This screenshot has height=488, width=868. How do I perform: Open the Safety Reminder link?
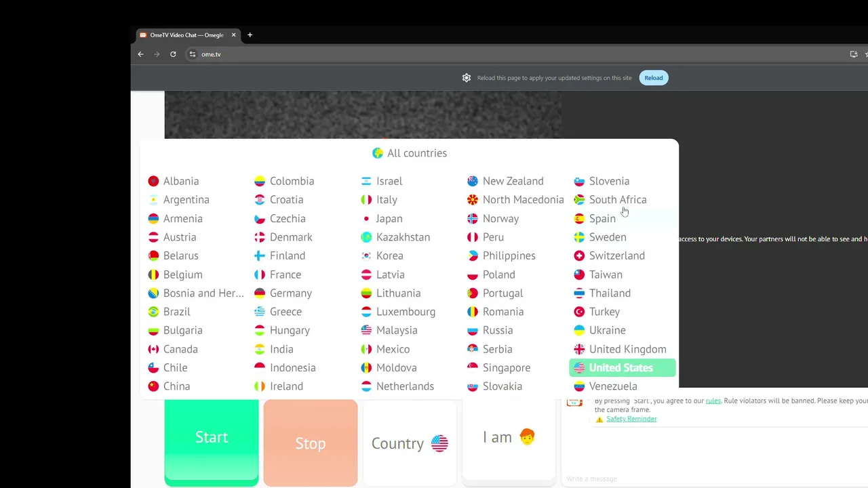point(631,419)
